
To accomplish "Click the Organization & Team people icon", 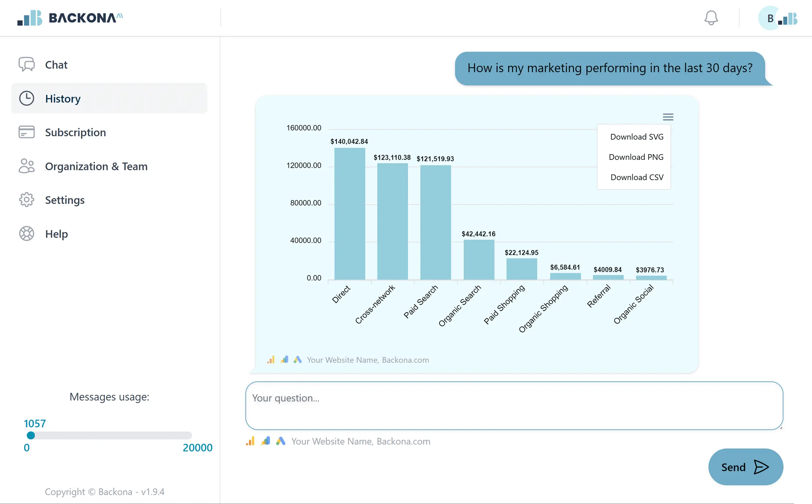I will [x=26, y=166].
